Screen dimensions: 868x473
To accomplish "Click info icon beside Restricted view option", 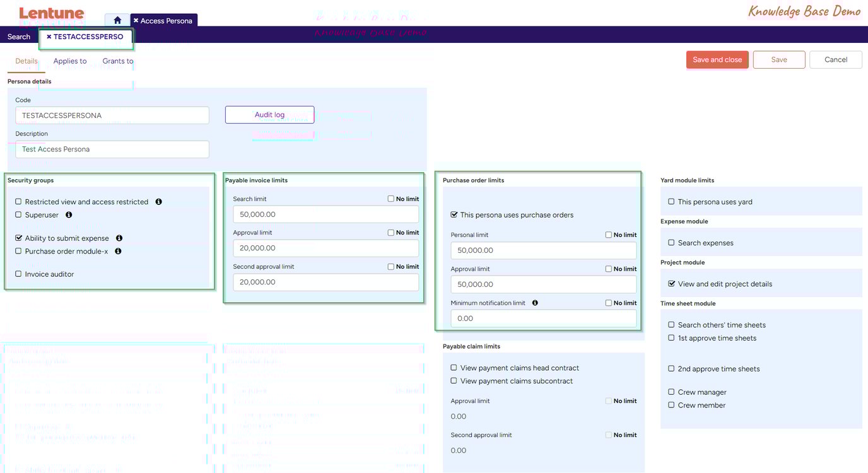I will pos(158,202).
